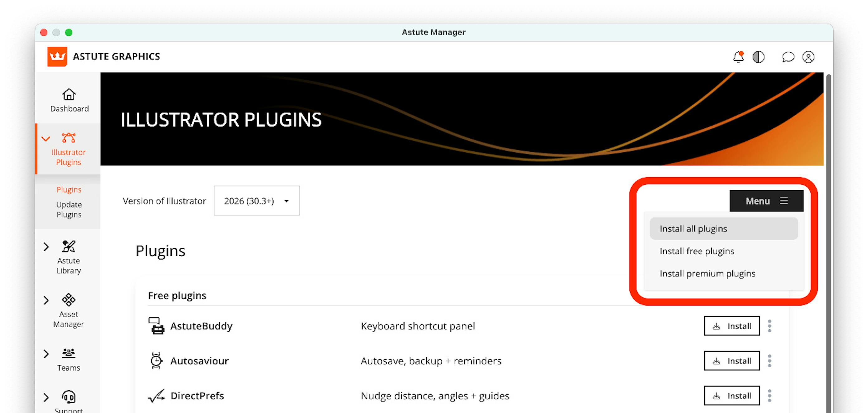Screen dimensions: 868x413
Task: Click the Autosaviour clock icon
Action: pos(156,360)
